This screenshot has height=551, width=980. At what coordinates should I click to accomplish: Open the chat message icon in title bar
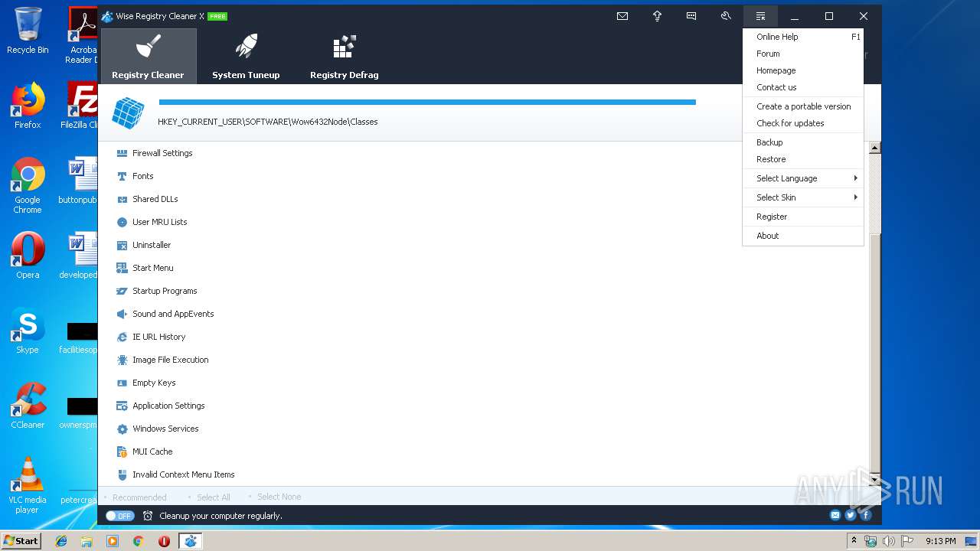(x=691, y=16)
